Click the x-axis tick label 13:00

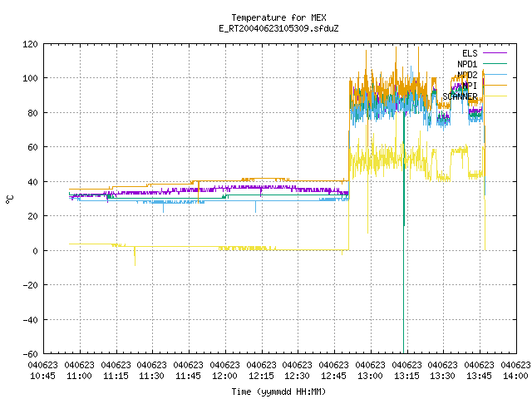pyautogui.click(x=370, y=377)
